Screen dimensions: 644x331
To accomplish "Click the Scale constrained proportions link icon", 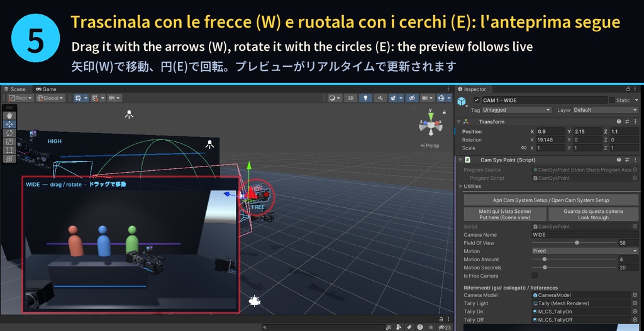I will click(524, 148).
